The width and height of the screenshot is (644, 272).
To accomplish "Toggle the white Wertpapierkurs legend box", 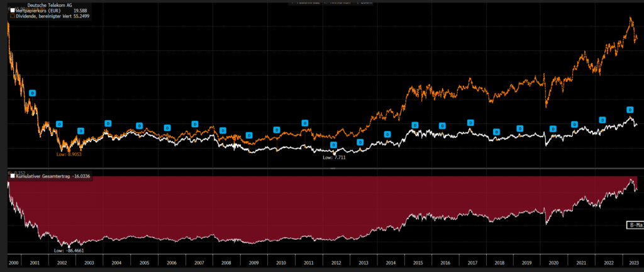I will tap(11, 9).
